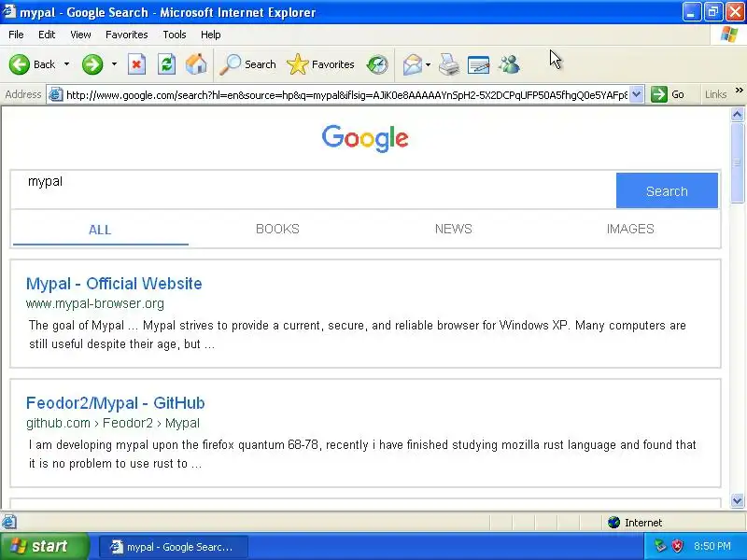Open the History clock icon
The width and height of the screenshot is (747, 560).
pyautogui.click(x=377, y=64)
